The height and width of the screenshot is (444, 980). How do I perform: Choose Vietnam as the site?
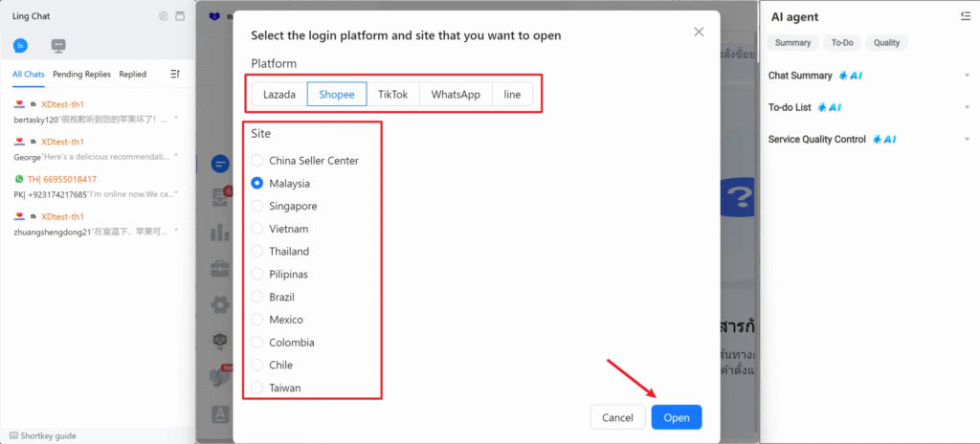point(256,229)
